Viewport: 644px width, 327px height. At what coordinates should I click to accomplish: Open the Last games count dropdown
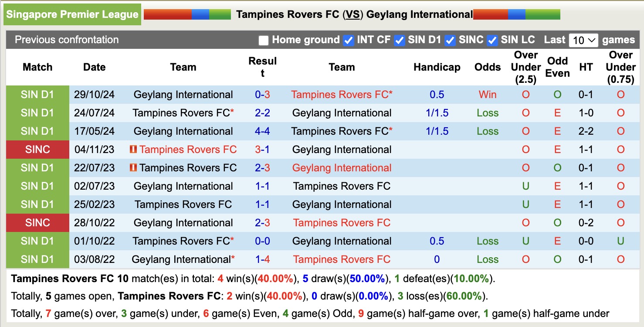coord(583,40)
